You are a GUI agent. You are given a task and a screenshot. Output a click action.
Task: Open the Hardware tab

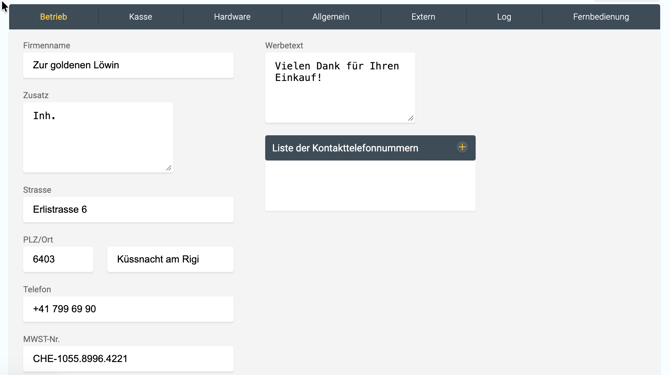(x=232, y=17)
